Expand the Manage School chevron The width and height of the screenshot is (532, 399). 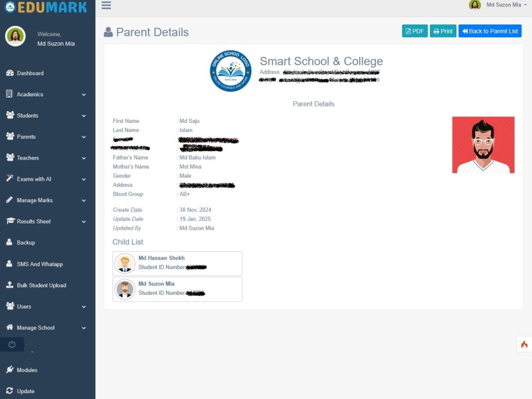84,328
